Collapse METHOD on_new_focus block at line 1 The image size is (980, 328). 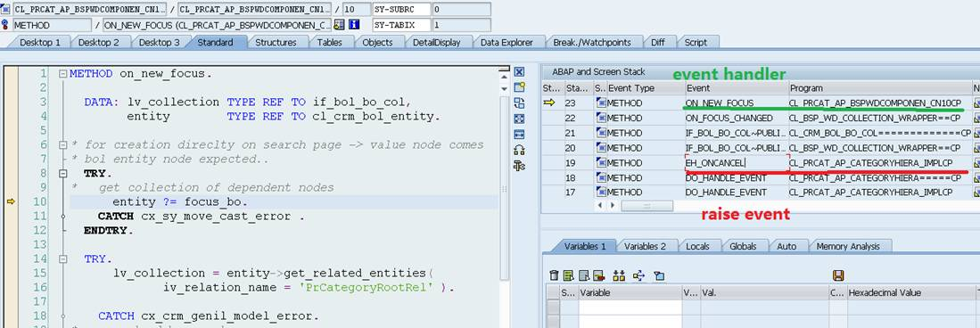62,74
